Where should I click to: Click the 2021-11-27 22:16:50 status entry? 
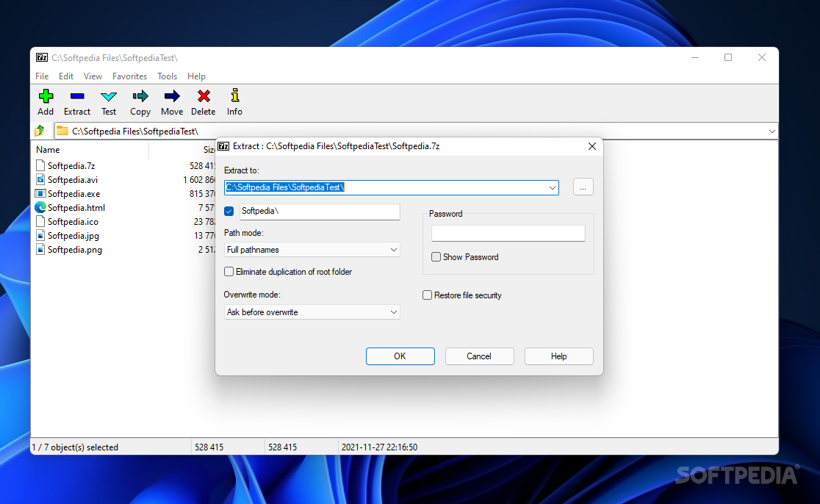click(380, 447)
